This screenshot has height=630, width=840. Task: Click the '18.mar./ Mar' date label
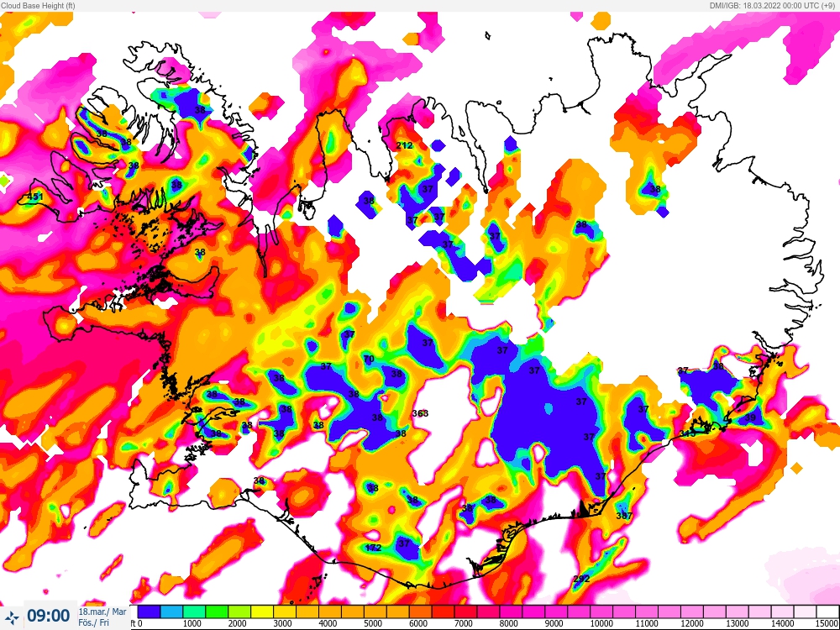pos(102,612)
